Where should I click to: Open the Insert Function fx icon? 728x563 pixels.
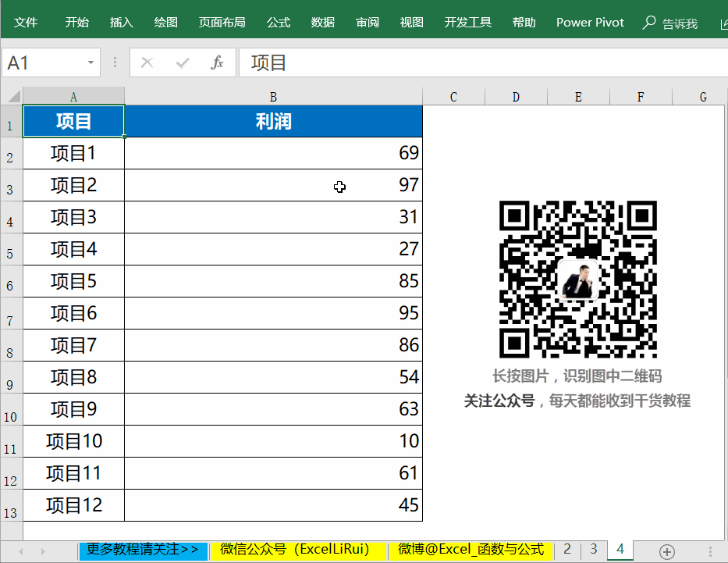tap(217, 62)
